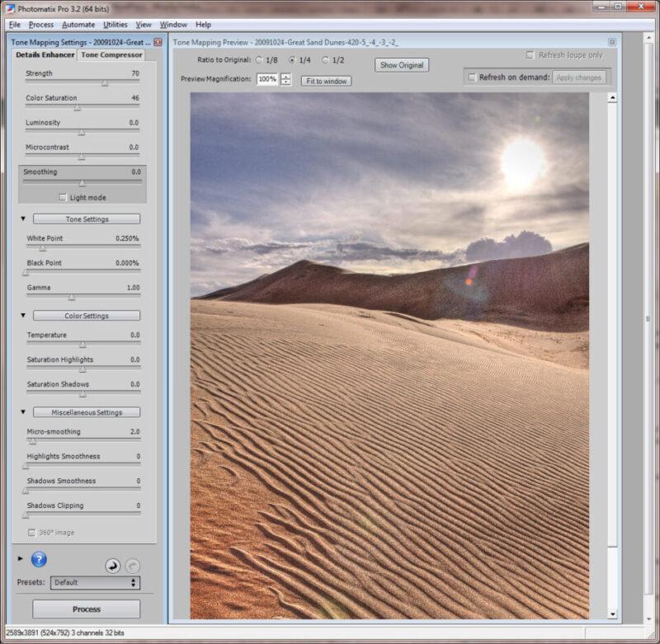The height and width of the screenshot is (644, 660).
Task: Click the undo arrow icon above Presets
Action: pos(112,566)
